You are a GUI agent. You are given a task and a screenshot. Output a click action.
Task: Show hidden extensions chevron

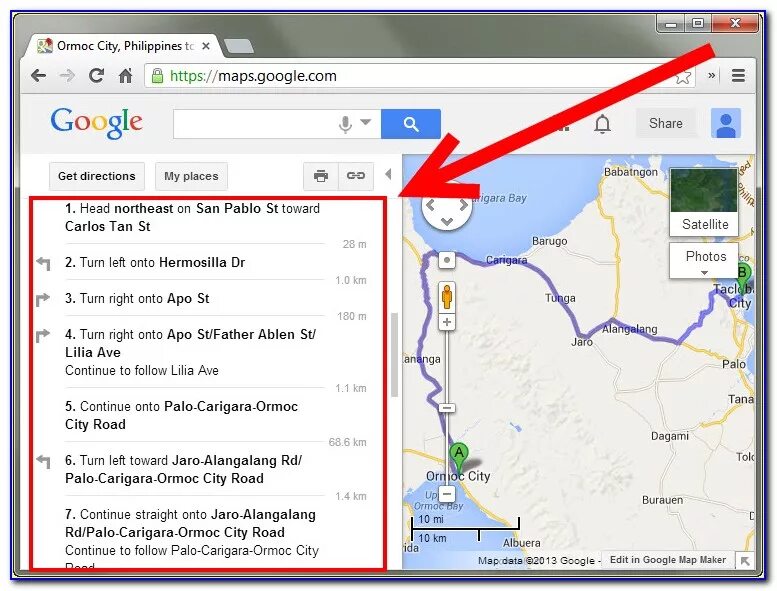(712, 75)
